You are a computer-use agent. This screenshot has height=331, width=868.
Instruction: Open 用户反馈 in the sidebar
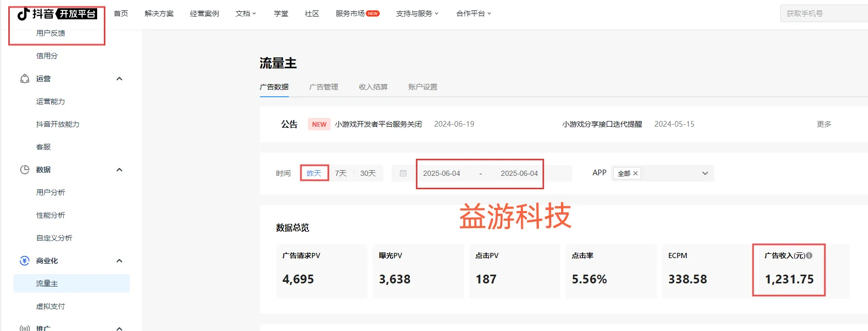(x=51, y=33)
